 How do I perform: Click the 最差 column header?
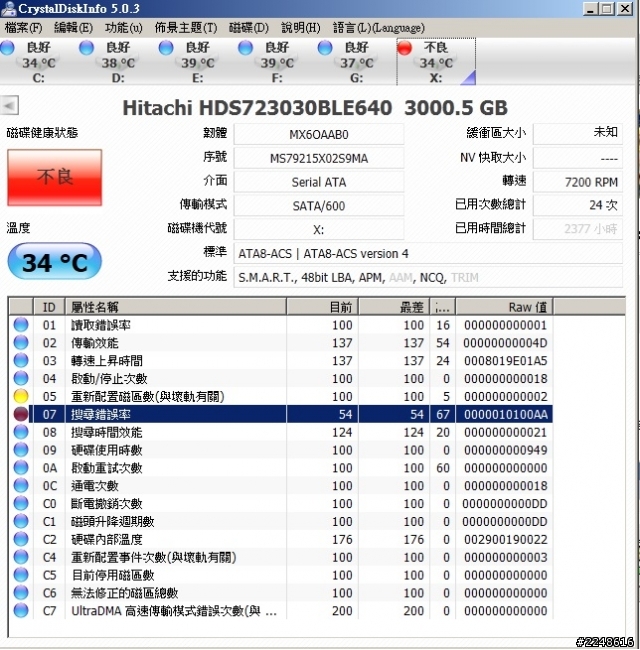coord(394,307)
